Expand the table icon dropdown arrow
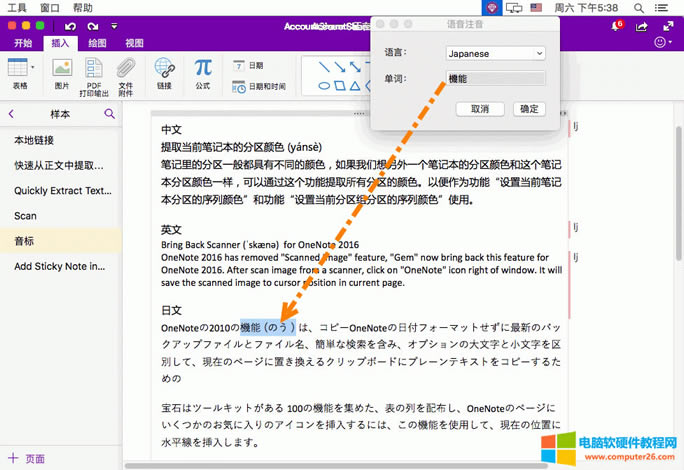The height and width of the screenshot is (470, 684). pyautogui.click(x=33, y=67)
